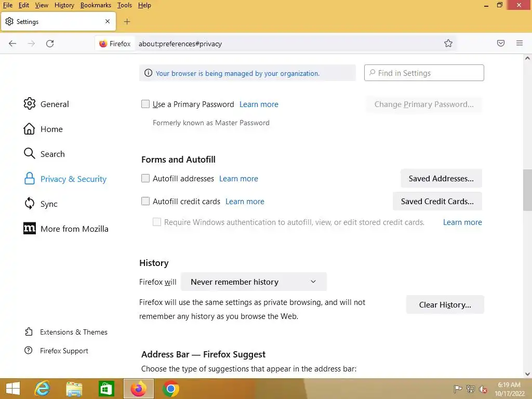
Task: Launch Internet Explorer from the taskbar
Action: (43, 389)
